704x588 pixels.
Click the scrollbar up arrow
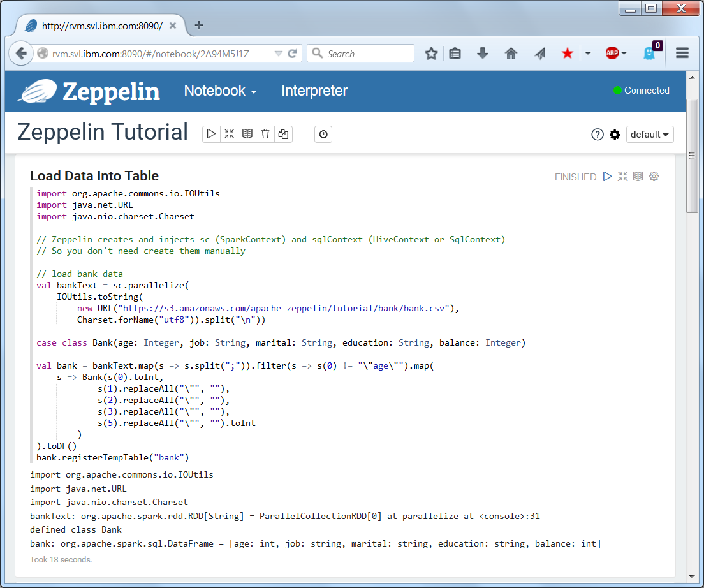pos(692,77)
